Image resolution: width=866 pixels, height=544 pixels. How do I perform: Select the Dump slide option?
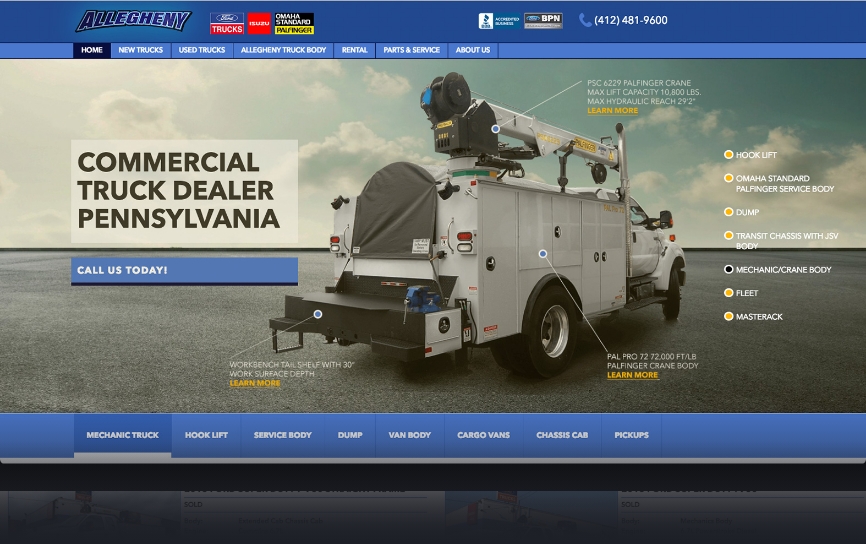point(742,212)
